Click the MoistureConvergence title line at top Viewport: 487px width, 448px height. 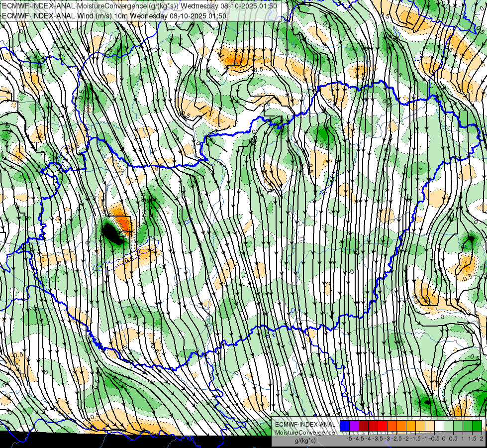(x=139, y=5)
